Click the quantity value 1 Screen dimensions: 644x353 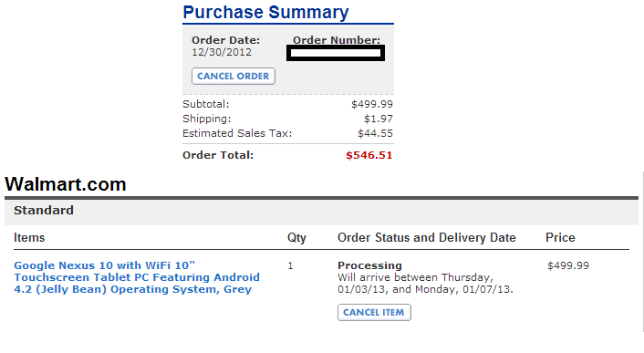(290, 266)
